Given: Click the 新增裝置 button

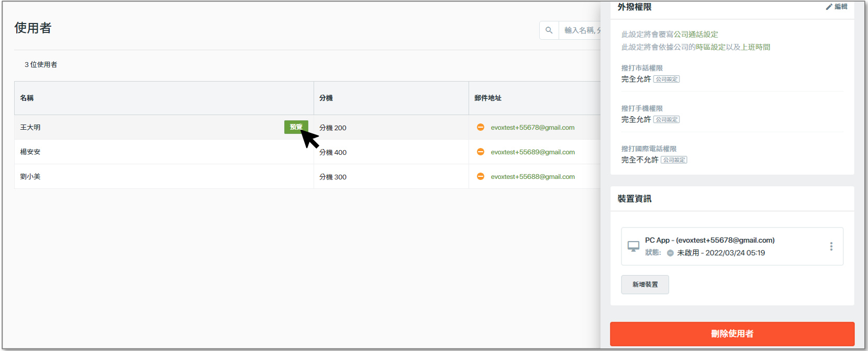Looking at the screenshot, I should pos(645,285).
